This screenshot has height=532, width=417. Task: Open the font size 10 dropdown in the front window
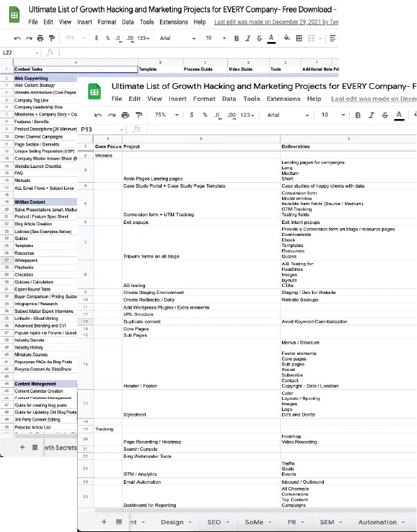tap(333, 115)
